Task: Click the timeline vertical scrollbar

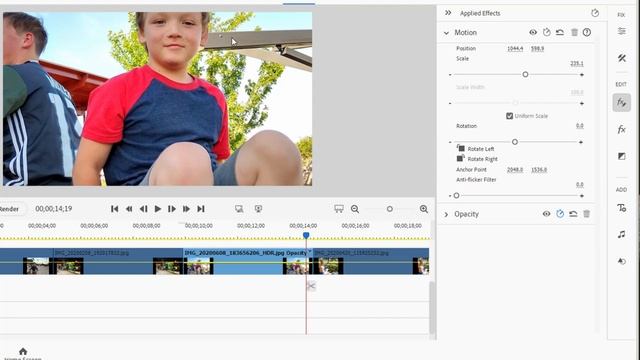Action: tap(432, 308)
